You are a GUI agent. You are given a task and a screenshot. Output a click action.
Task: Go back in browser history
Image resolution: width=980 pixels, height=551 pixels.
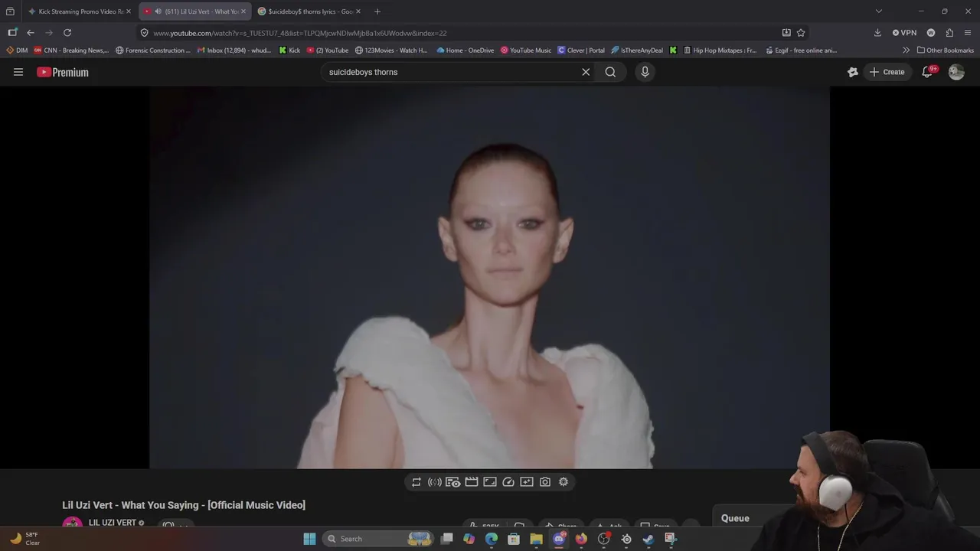tap(31, 33)
